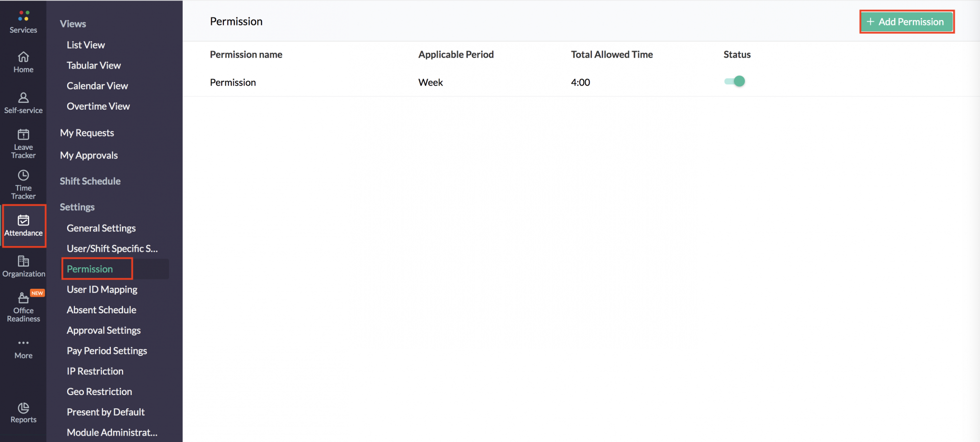Open My Requests
980x442 pixels.
pyautogui.click(x=87, y=133)
